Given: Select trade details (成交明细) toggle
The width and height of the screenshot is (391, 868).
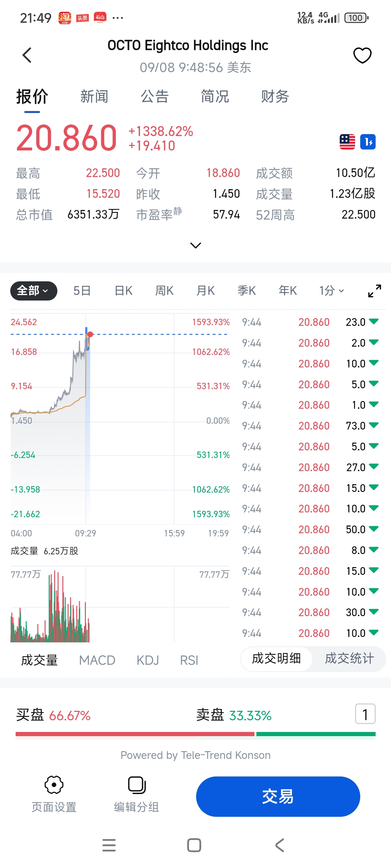Looking at the screenshot, I should pyautogui.click(x=276, y=658).
